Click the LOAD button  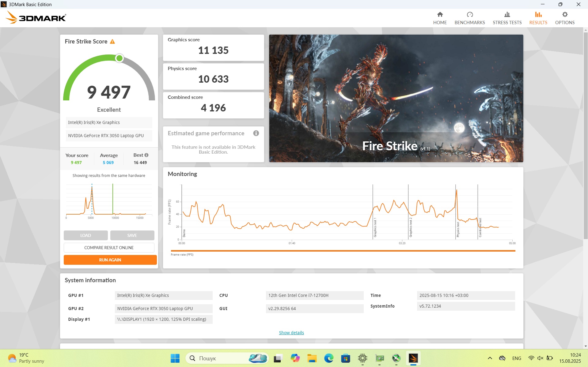[x=85, y=235]
